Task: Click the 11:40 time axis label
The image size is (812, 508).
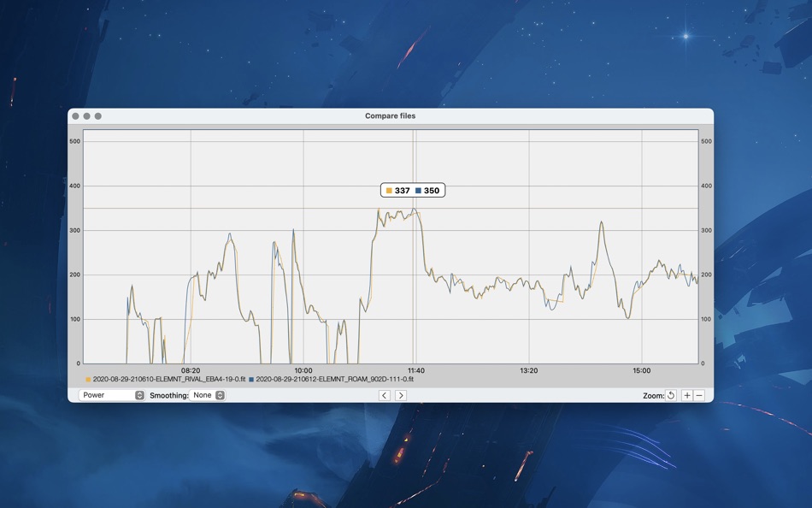Action: click(416, 370)
